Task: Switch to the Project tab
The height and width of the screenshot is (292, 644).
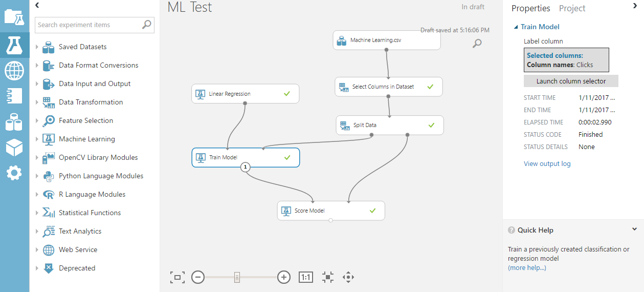Action: (x=572, y=8)
